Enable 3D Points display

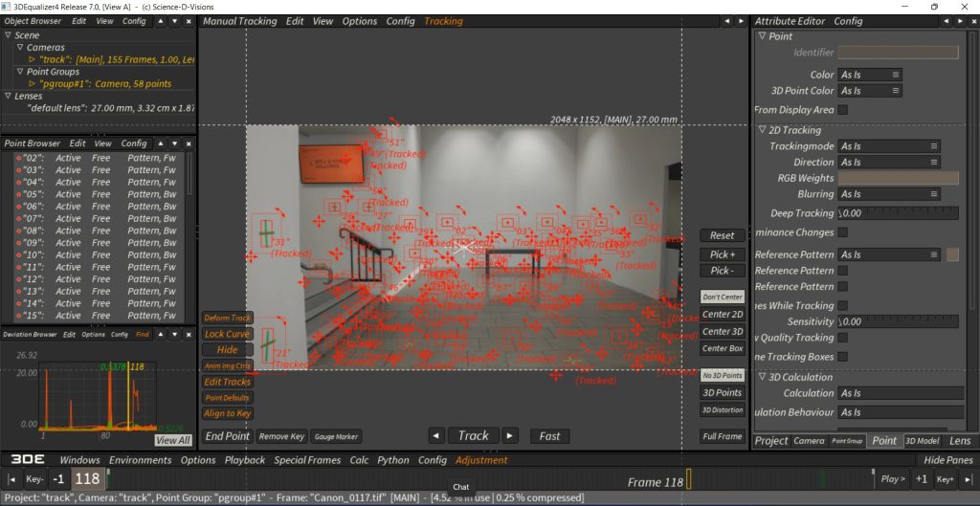point(722,392)
